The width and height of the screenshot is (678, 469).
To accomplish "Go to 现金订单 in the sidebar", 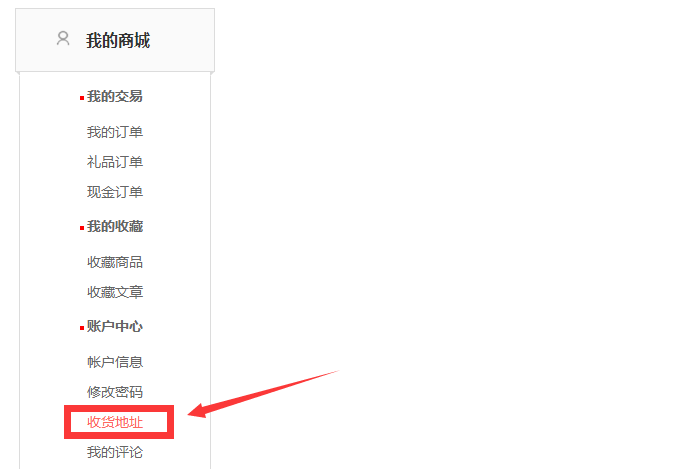I will pyautogui.click(x=115, y=192).
